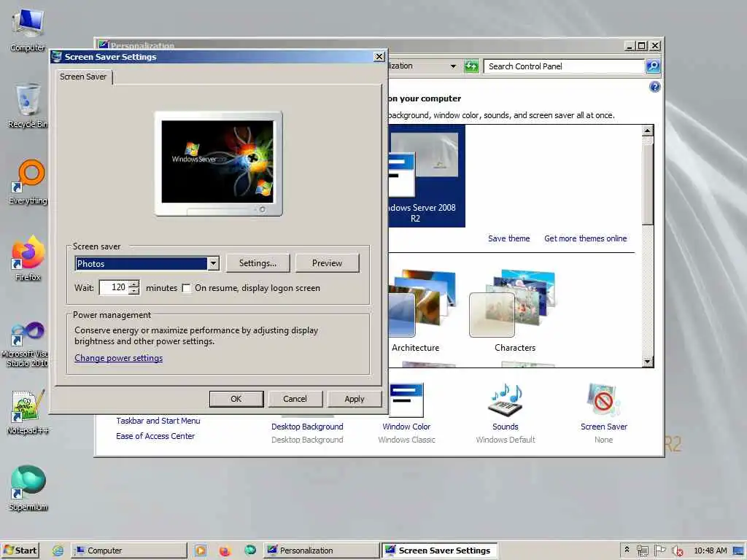The width and height of the screenshot is (747, 560).
Task: Click the Save theme link
Action: (508, 238)
